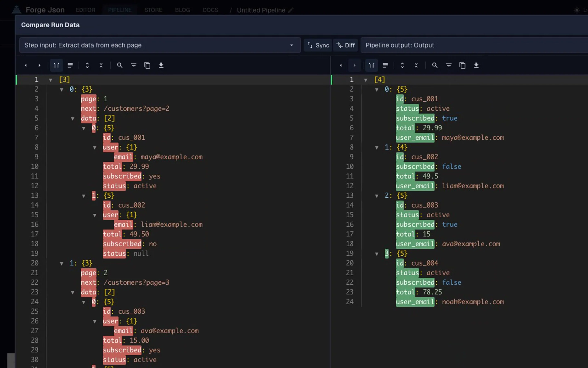Download the right pane output data

(476, 65)
